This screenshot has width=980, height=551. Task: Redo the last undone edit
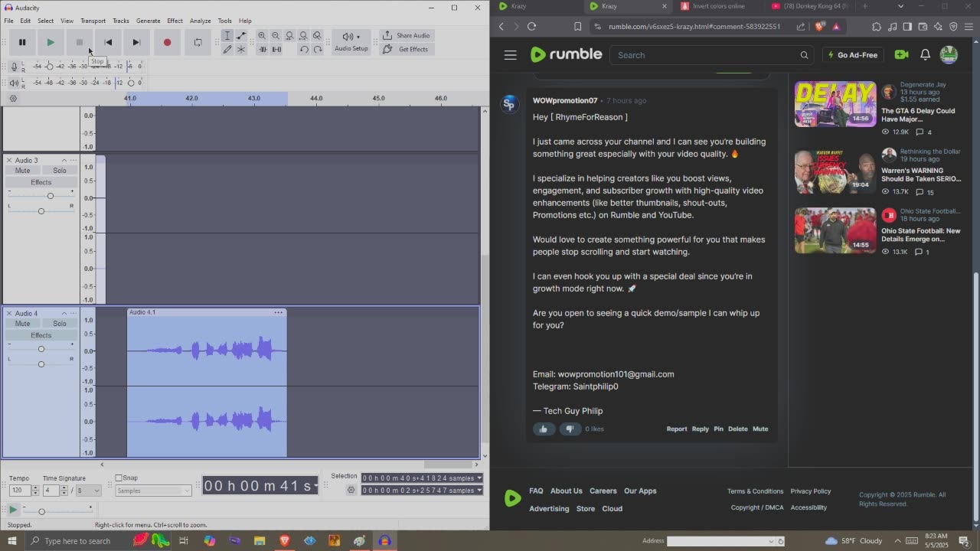point(318,50)
